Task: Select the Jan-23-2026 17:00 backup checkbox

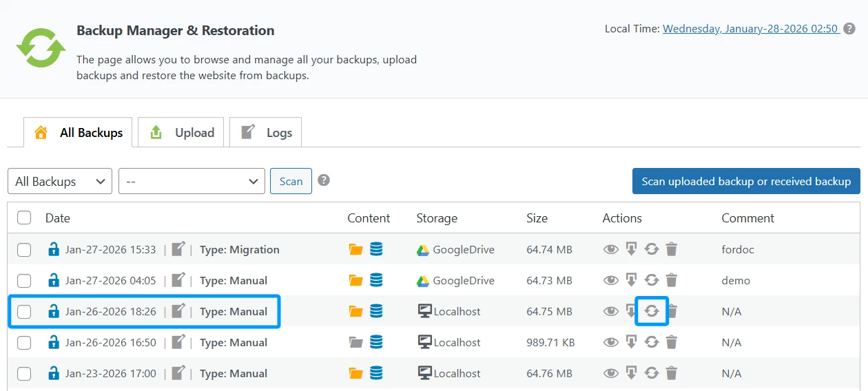Action: [x=24, y=373]
